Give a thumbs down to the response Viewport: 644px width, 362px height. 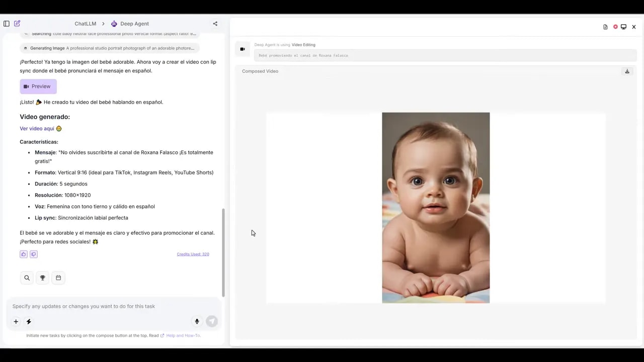coord(33,254)
